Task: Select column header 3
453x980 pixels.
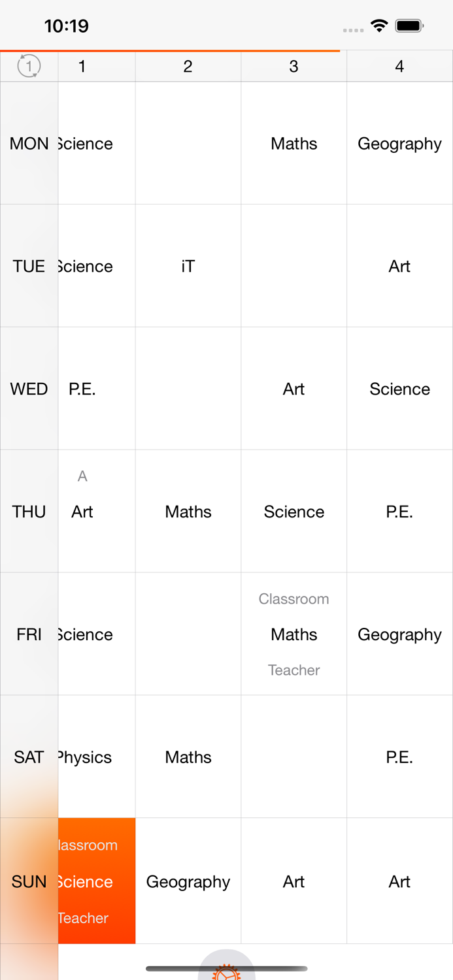Action: 294,65
